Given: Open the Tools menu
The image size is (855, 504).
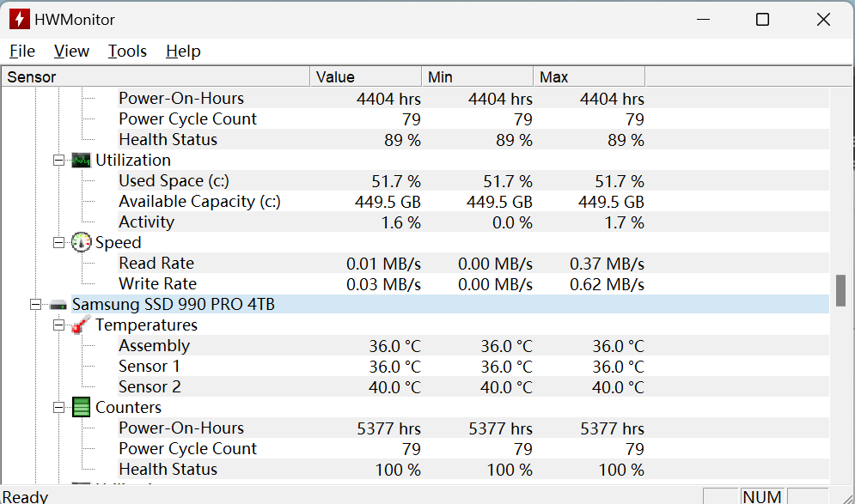Looking at the screenshot, I should click(127, 52).
